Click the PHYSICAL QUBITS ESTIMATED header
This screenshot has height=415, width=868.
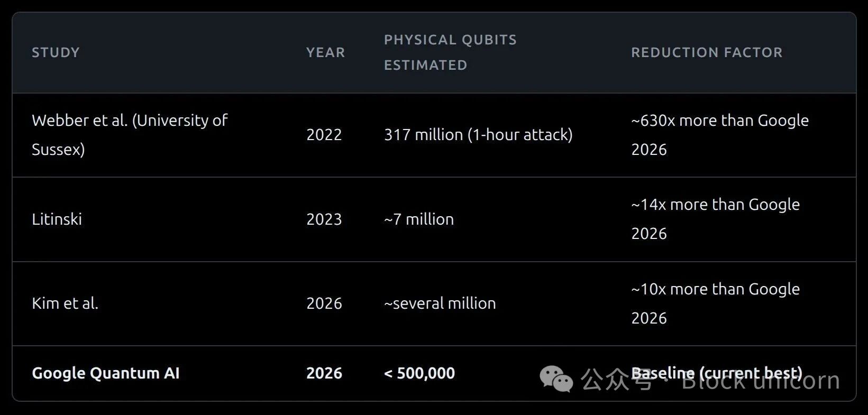tap(450, 52)
